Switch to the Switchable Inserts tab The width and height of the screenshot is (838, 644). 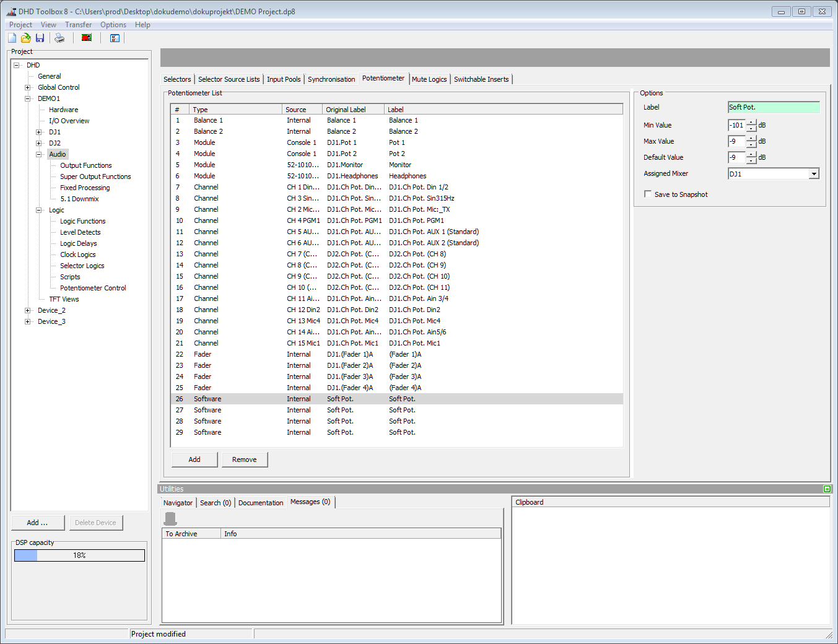click(x=481, y=79)
